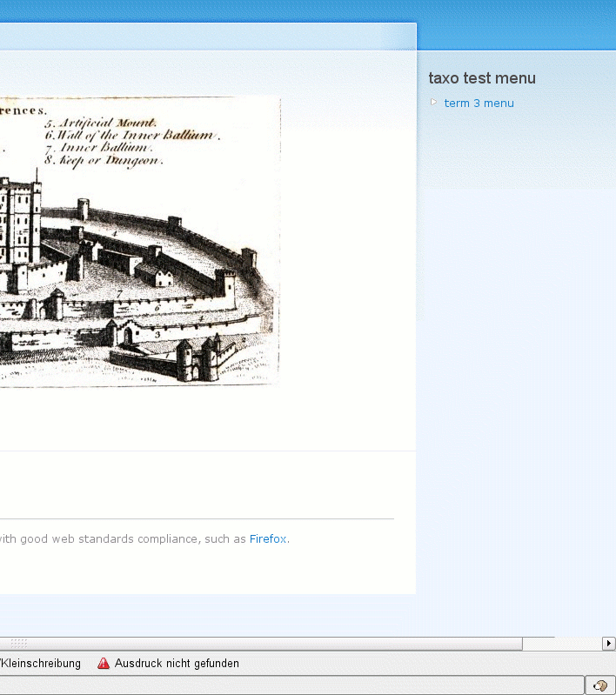Click the scrollbar track right of the thumb

(562, 643)
